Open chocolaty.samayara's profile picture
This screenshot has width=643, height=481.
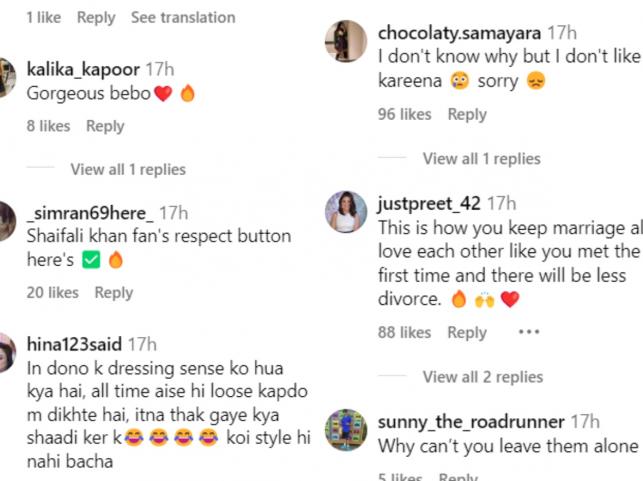(346, 42)
